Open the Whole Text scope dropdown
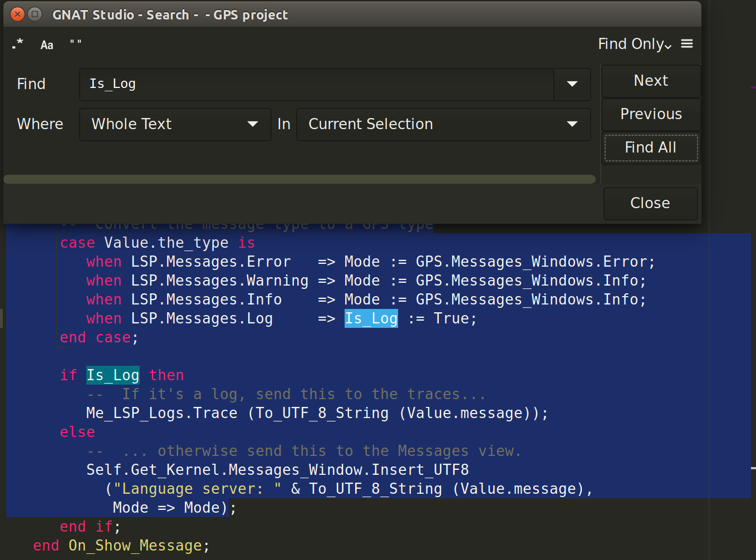The image size is (756, 560). pyautogui.click(x=175, y=124)
